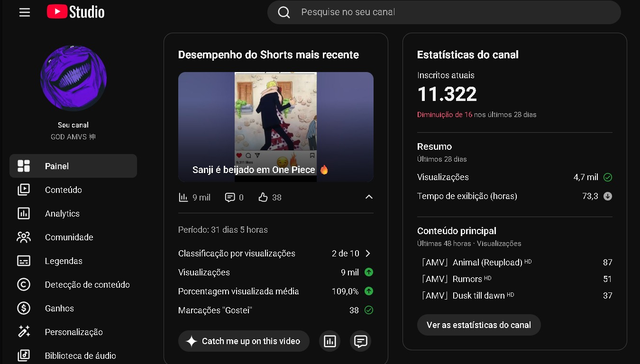Focus the 'Pesquise no seu canal' search field
Viewport: 640px width, 364px height.
(444, 12)
